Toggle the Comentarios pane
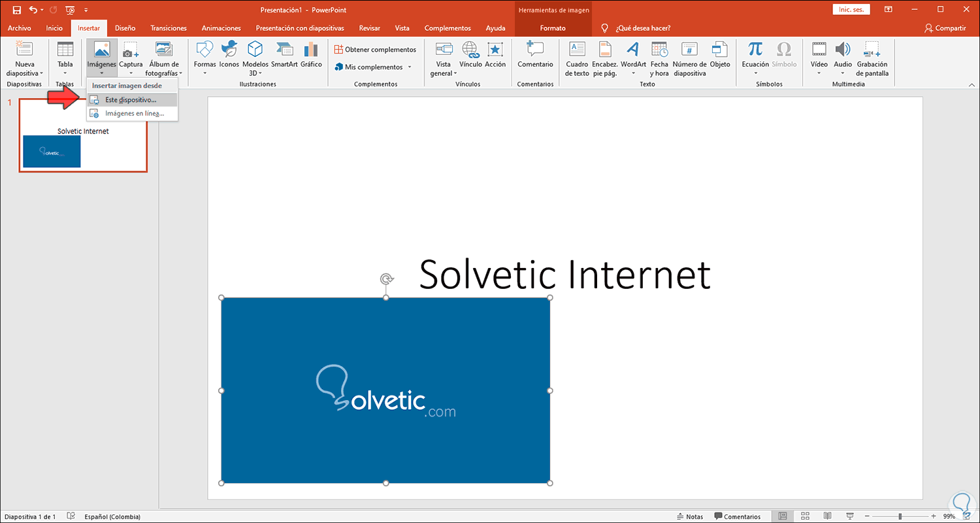Image resolution: width=980 pixels, height=523 pixels. [738, 516]
